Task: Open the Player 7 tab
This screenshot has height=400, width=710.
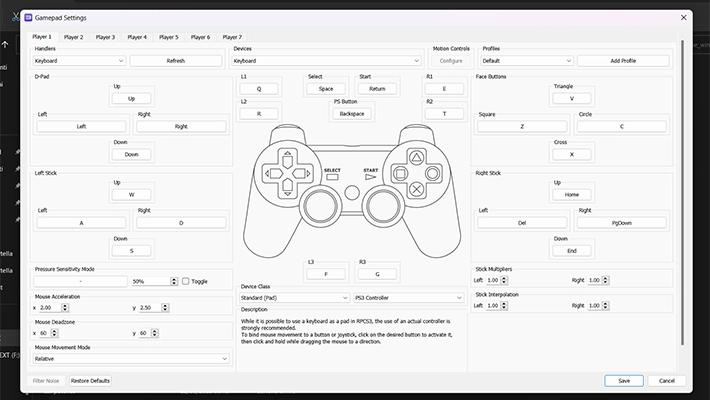Action: 232,37
